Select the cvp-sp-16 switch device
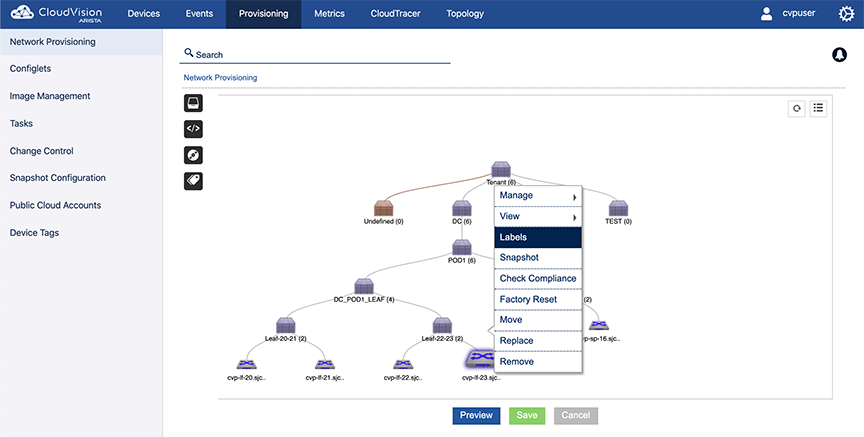 [598, 325]
